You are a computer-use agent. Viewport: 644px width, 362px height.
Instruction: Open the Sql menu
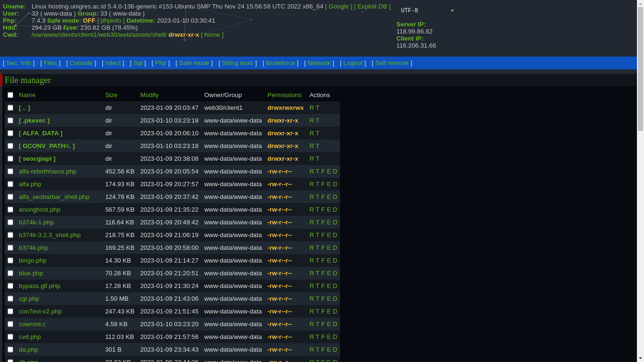tap(138, 63)
